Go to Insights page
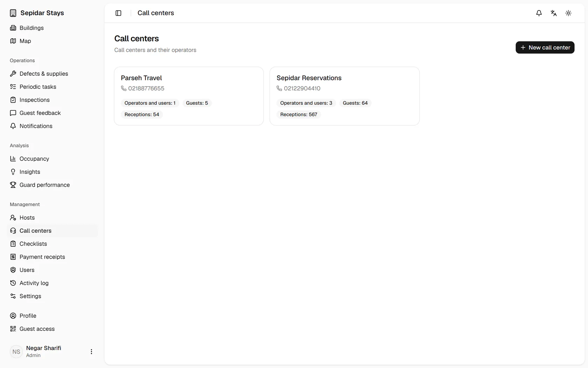The image size is (588, 368). point(52,172)
